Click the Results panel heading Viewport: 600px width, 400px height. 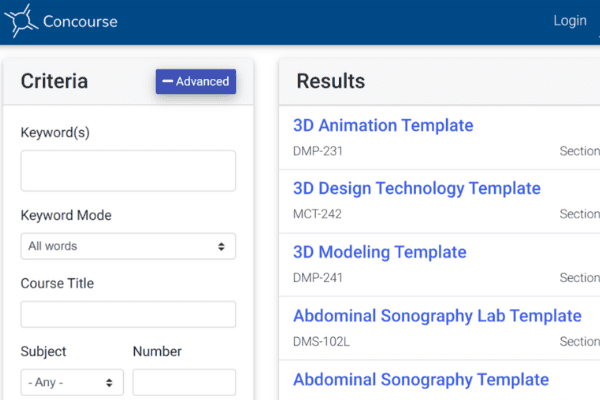coord(330,82)
